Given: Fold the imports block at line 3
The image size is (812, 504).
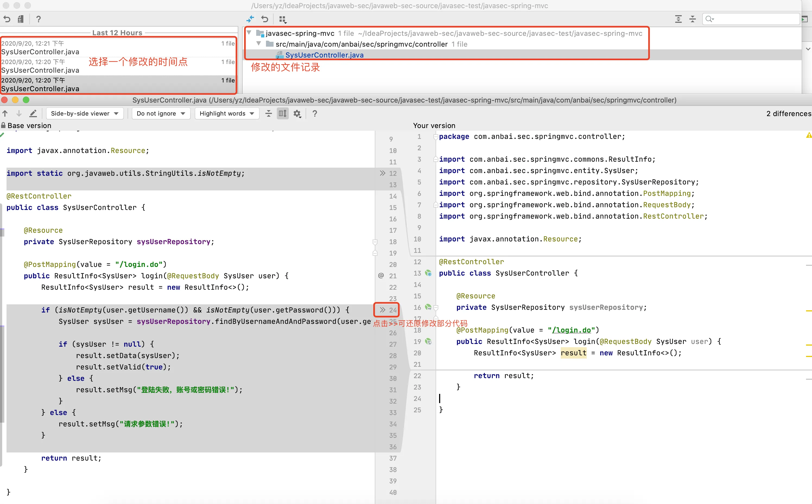Looking at the screenshot, I should (436, 159).
